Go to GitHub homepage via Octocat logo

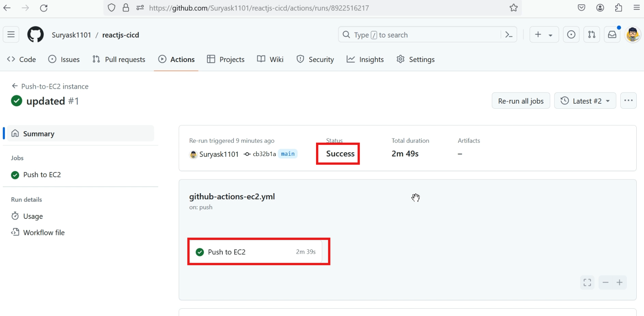click(x=36, y=34)
